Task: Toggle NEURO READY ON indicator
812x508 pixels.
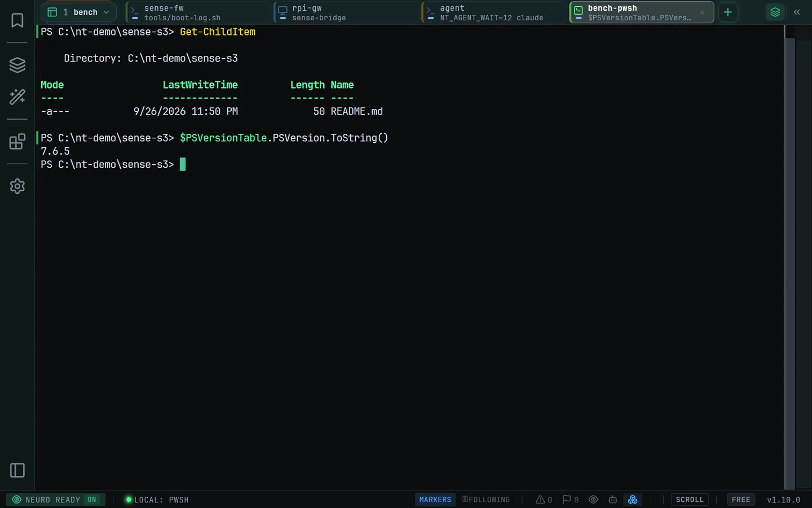Action: point(56,500)
